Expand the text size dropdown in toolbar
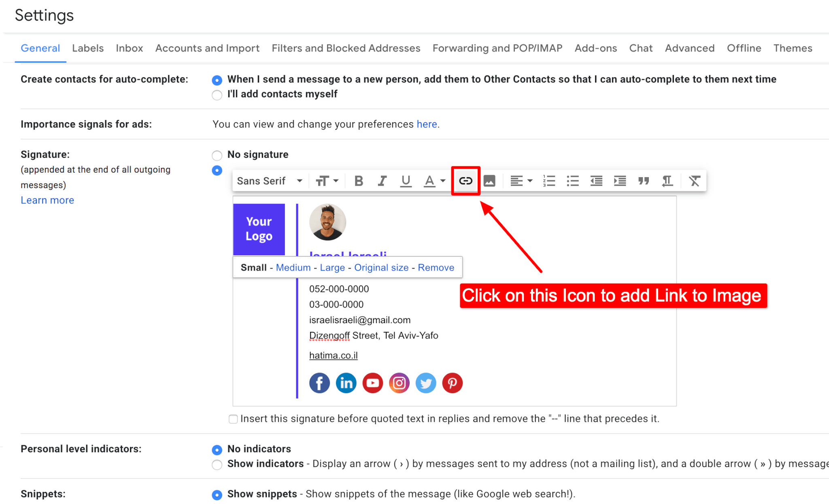The image size is (829, 504). point(327,180)
